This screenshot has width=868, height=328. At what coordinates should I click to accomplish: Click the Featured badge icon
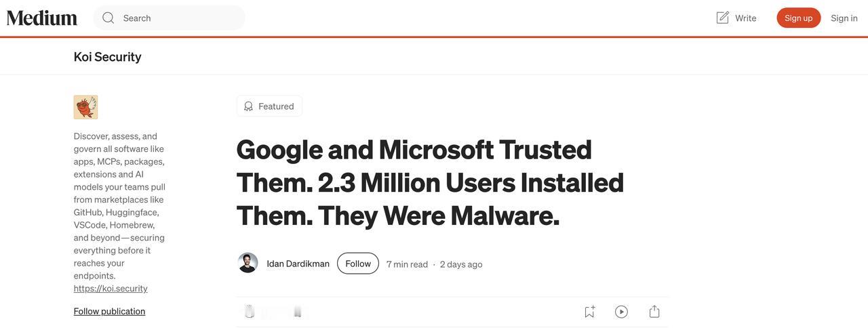click(248, 106)
